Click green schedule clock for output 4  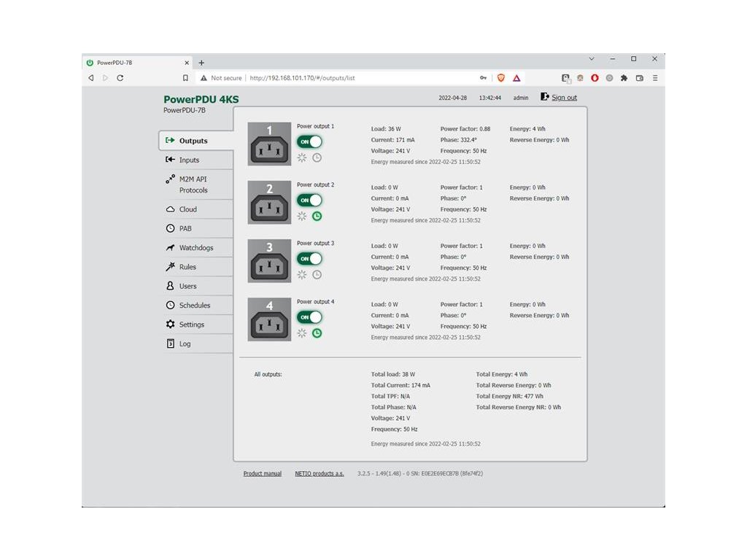click(x=317, y=333)
